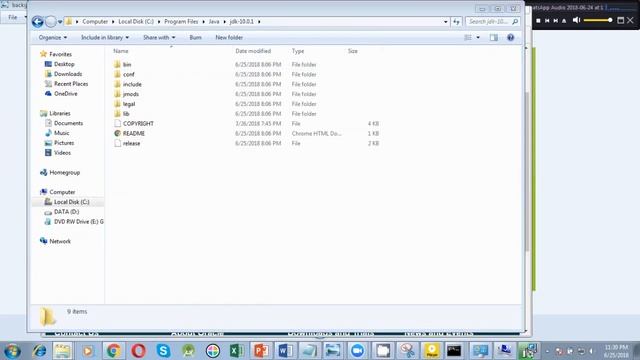Open Word from the taskbar
Screen dimensions: 640x360
coord(285,351)
